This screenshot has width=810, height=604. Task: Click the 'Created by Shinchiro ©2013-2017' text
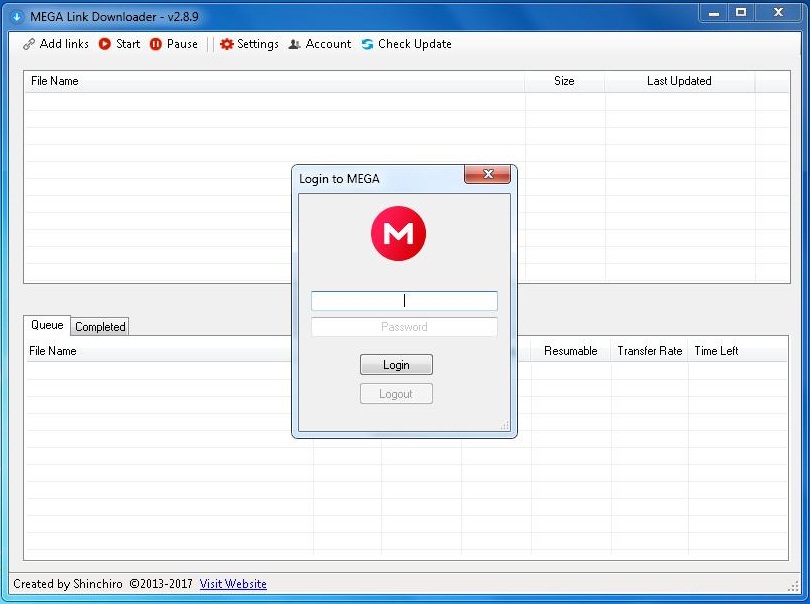[x=103, y=584]
